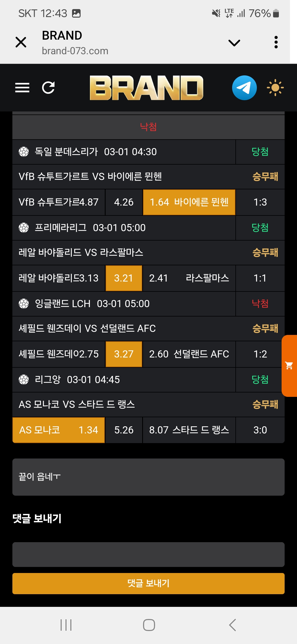Click the 스타드 드 랭스 8.07 odds cell
Screen dimensions: 297x644
click(189, 430)
